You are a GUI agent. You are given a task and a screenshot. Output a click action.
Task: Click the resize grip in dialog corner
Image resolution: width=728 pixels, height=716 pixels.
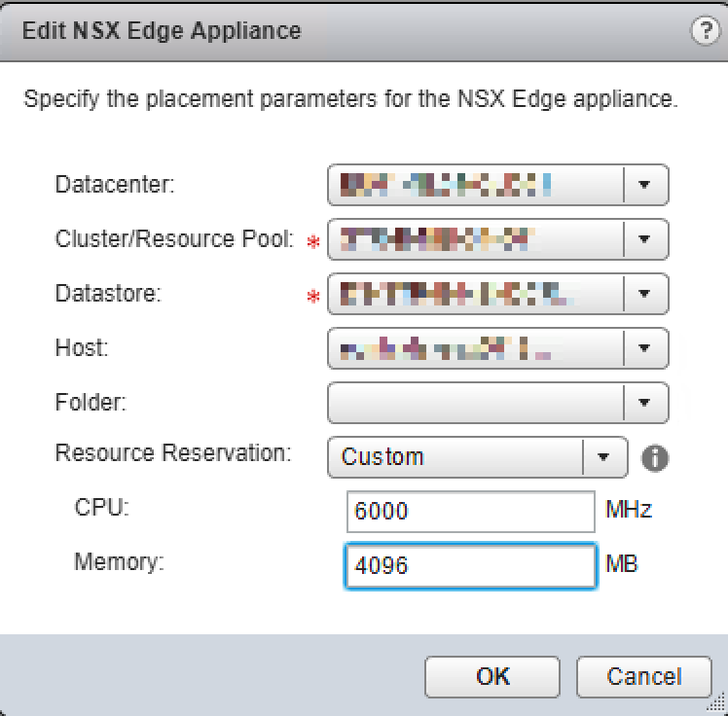click(717, 706)
